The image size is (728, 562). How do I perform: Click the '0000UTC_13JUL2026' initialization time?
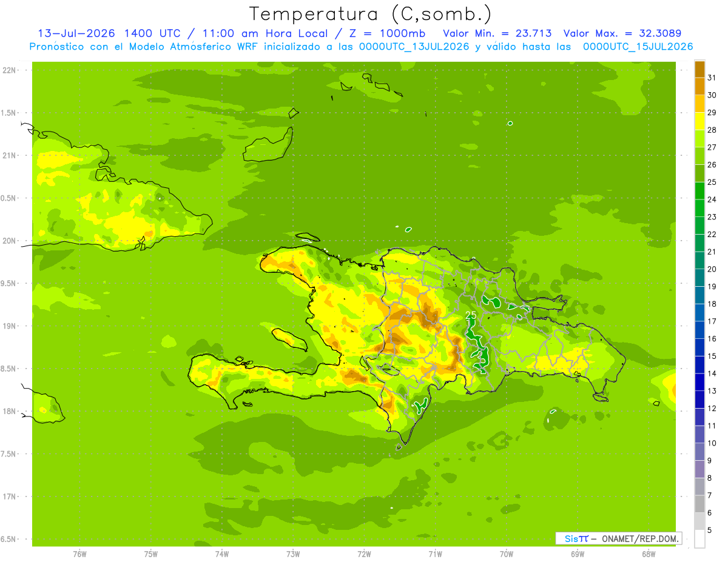coord(414,47)
